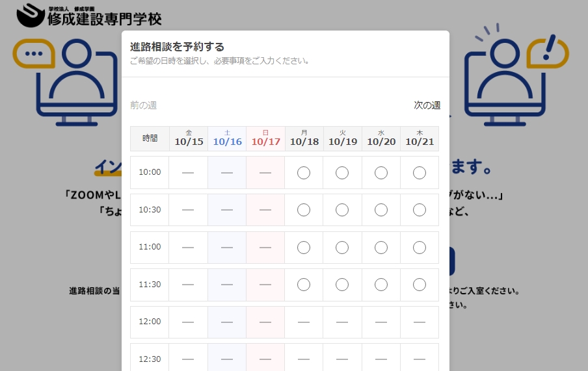Choose 11:00 on Wednesday 10/20
This screenshot has height=371, width=588.
tap(381, 248)
